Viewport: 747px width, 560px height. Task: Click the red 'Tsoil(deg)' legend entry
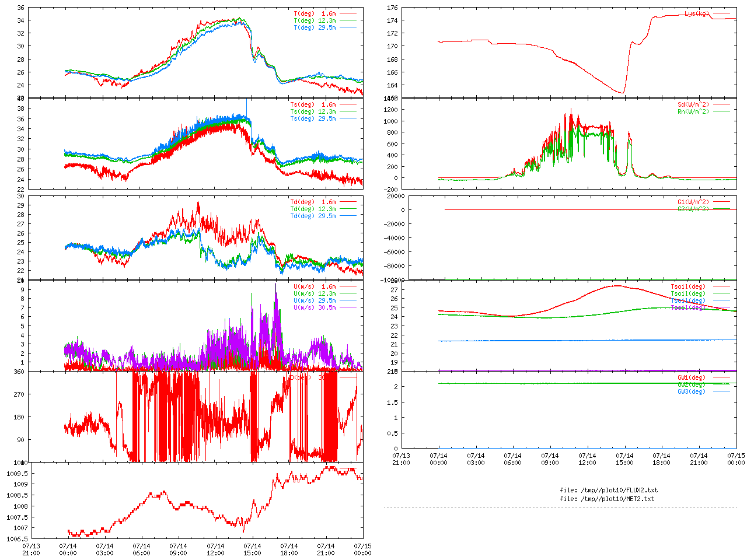pos(688,287)
